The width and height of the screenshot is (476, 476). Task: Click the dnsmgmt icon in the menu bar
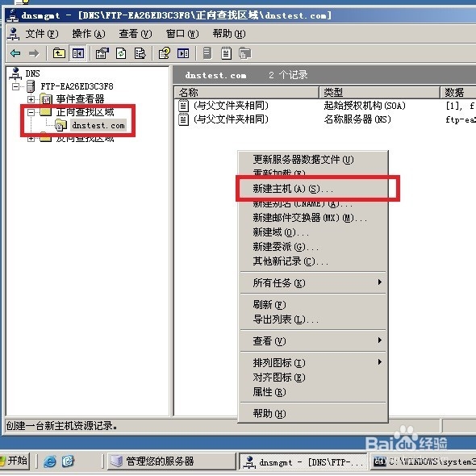14,34
